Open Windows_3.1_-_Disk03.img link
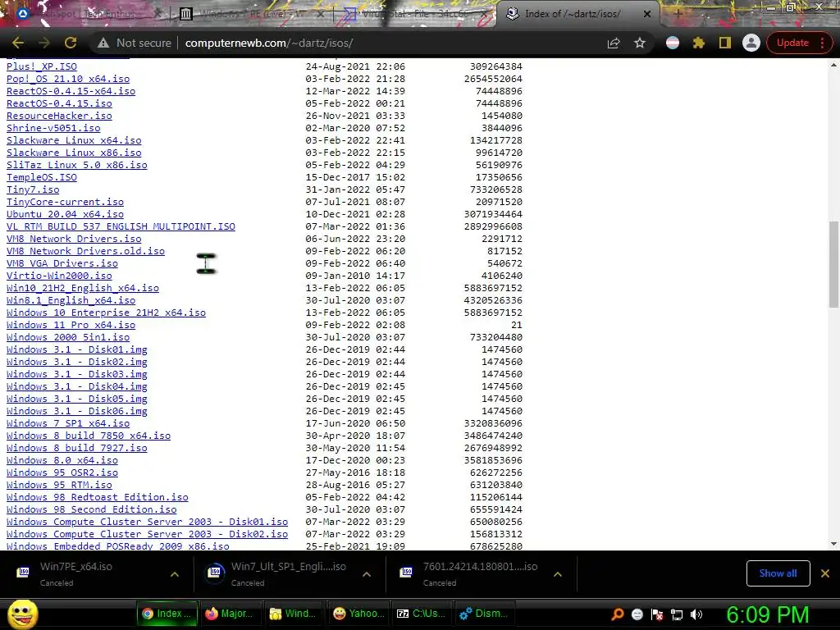 coord(76,374)
